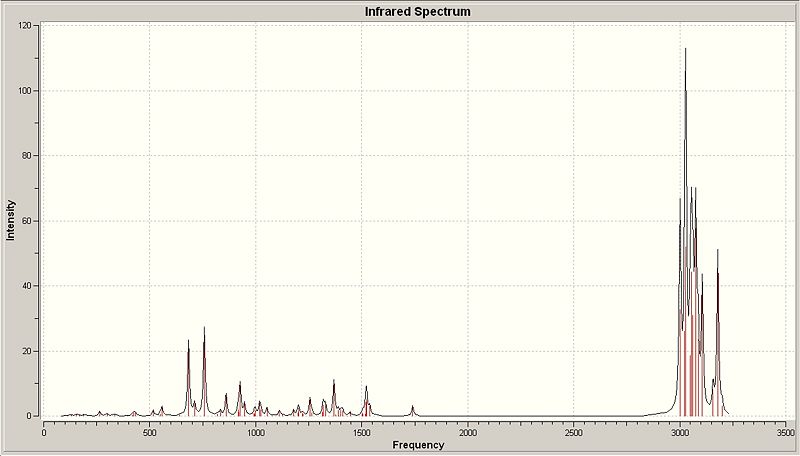Select the "Frequency" horizontal axis label

(418, 445)
